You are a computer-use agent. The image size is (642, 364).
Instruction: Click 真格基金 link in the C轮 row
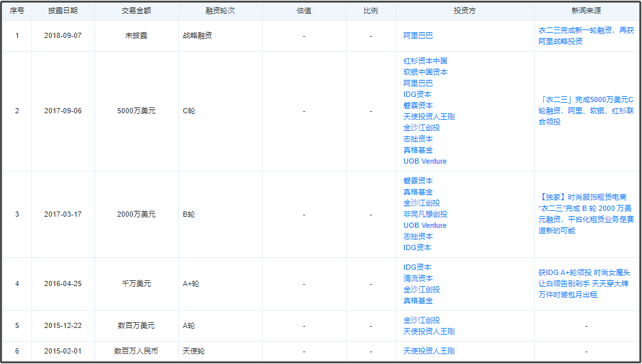(418, 150)
